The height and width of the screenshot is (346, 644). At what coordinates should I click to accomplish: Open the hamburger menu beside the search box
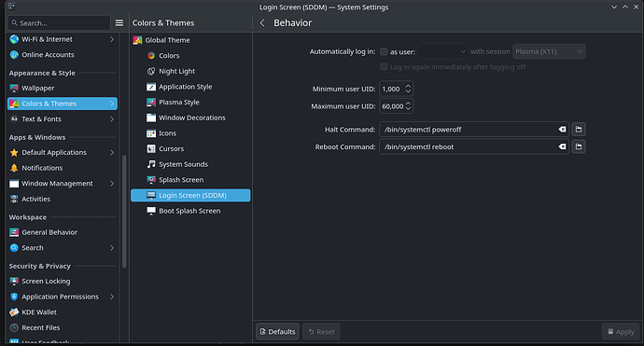pyautogui.click(x=119, y=23)
